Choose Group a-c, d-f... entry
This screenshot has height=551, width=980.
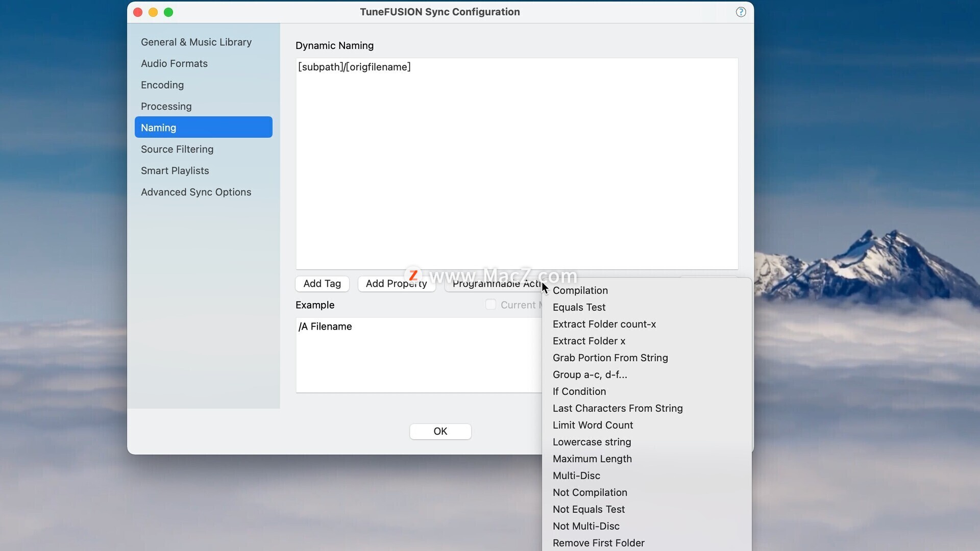click(647, 375)
